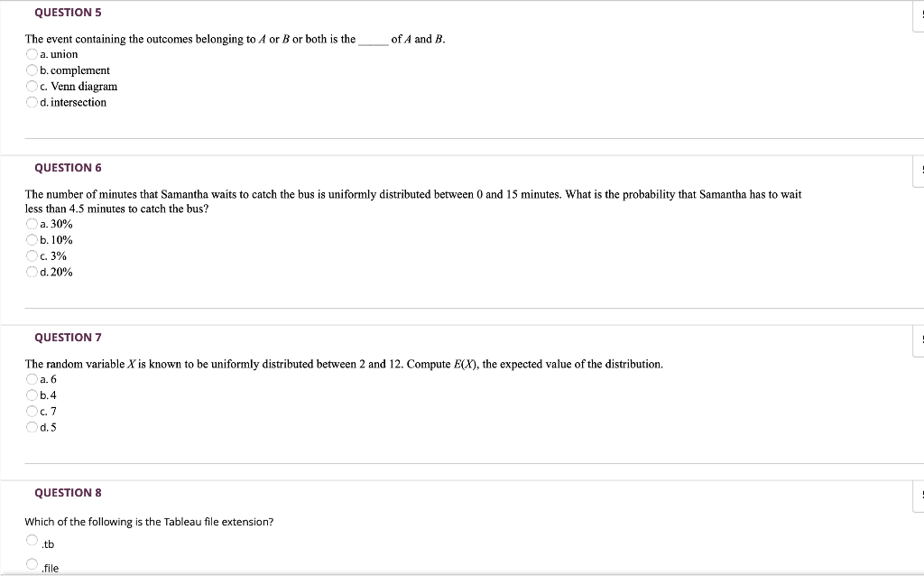The height and width of the screenshot is (576, 924).
Task: Choose c. 3% for Question 6
Action: tap(31, 255)
